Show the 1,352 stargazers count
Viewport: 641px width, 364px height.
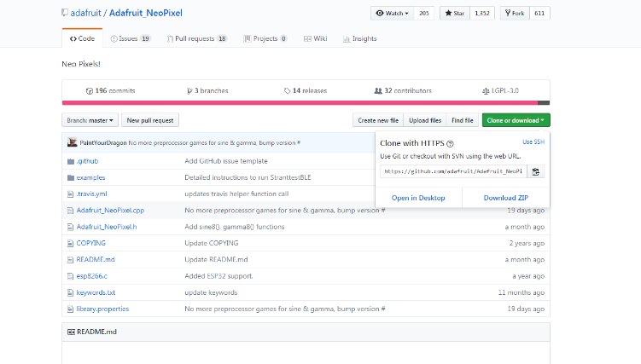click(x=482, y=13)
